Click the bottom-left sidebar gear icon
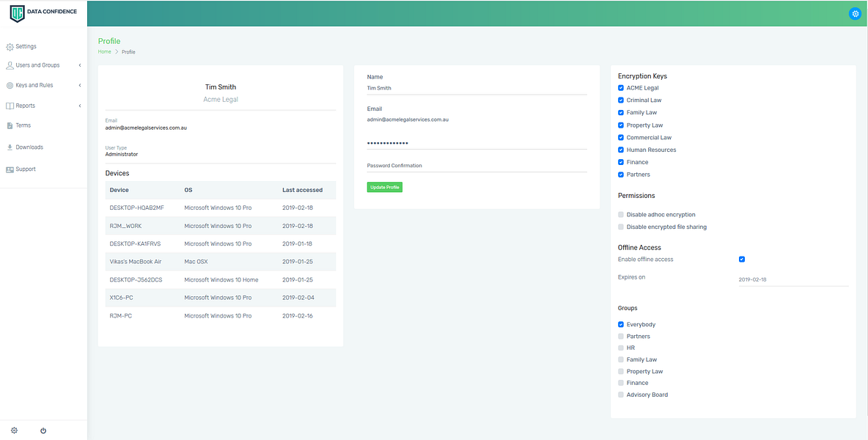The height and width of the screenshot is (440, 868). [15, 430]
